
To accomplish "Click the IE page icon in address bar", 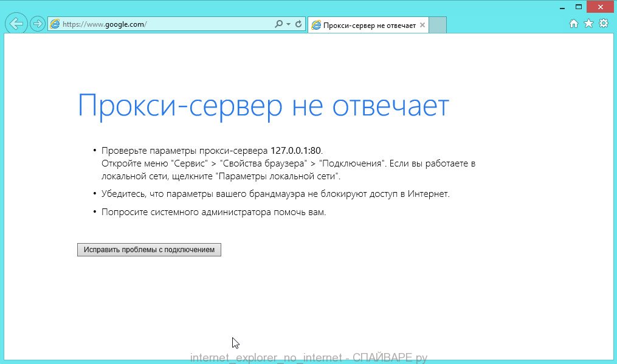I will pos(55,24).
